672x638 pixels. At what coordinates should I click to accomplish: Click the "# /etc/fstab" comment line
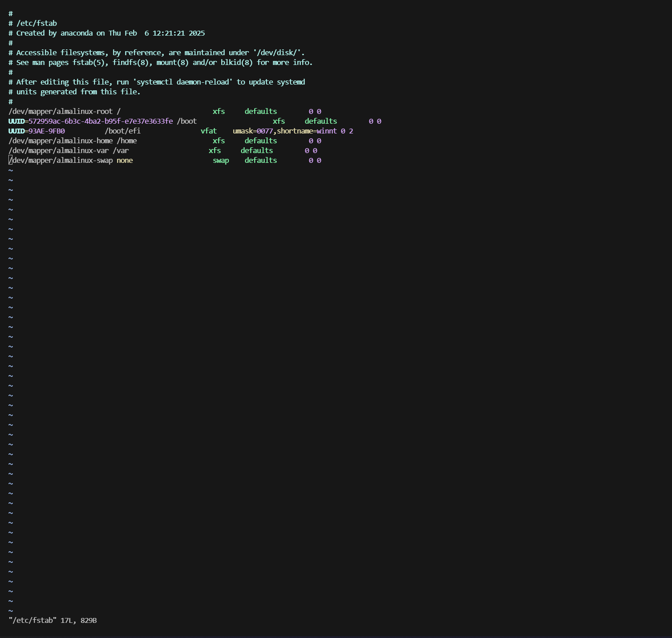tap(32, 23)
